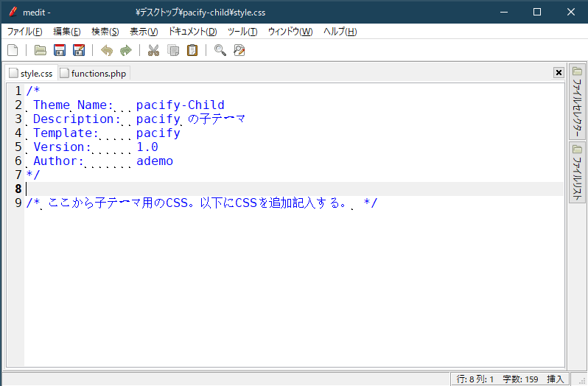The image size is (588, 386).
Task: Click the style.css tab document icon
Action: click(x=13, y=73)
